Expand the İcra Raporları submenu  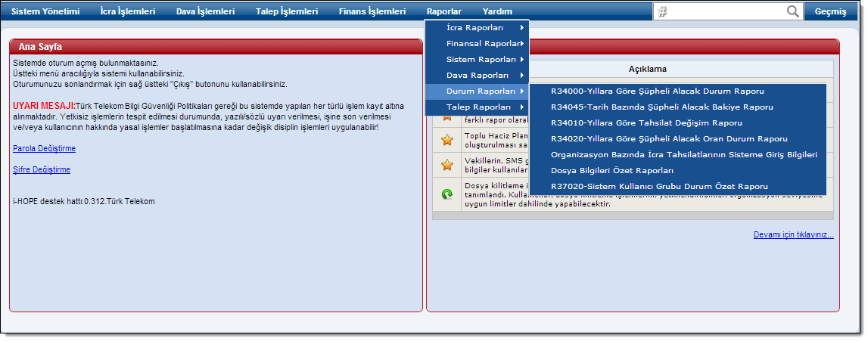pyautogui.click(x=478, y=28)
